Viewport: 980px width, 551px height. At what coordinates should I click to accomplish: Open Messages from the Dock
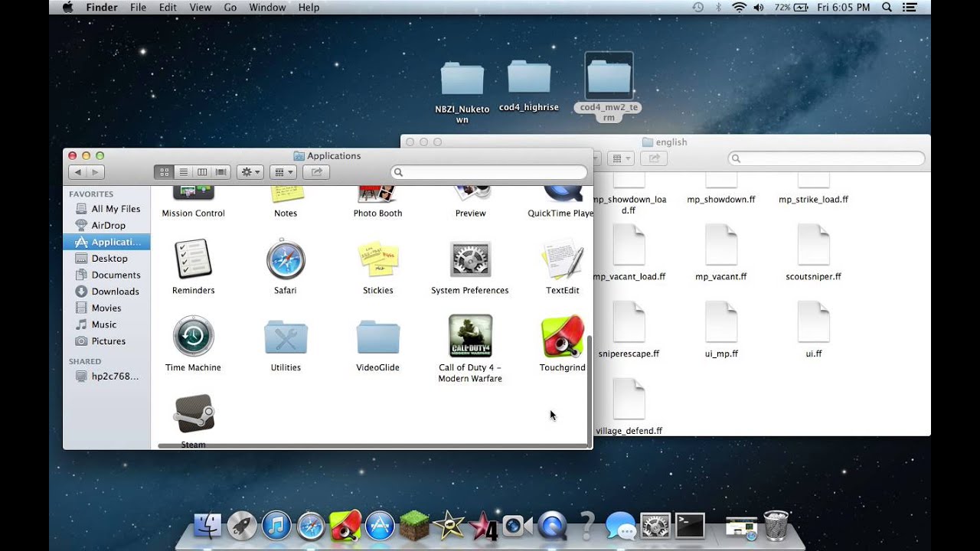coord(621,526)
